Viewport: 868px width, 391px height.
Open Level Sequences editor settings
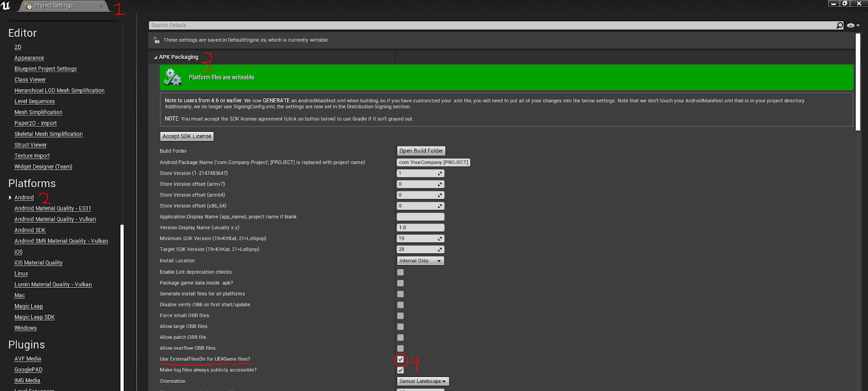(35, 101)
